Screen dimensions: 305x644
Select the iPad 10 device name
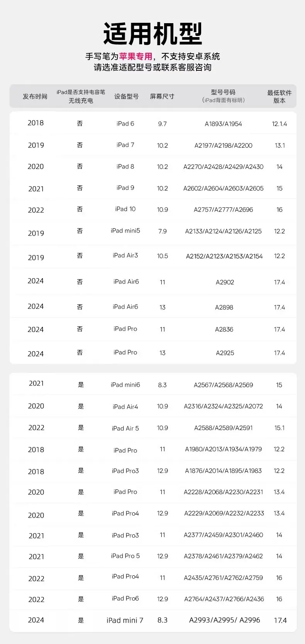coord(125,209)
